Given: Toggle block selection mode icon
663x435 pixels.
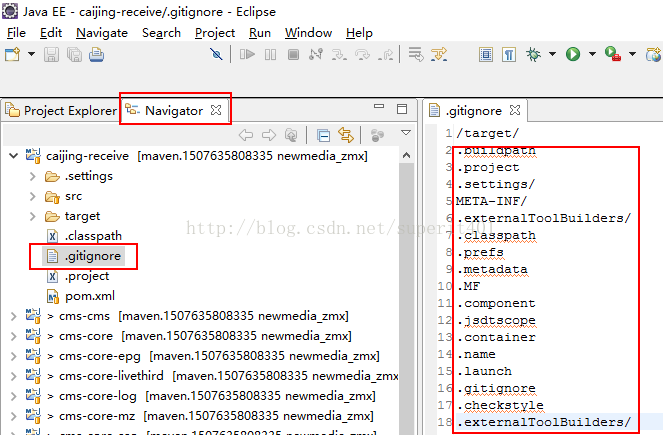Looking at the screenshot, I should tap(486, 54).
